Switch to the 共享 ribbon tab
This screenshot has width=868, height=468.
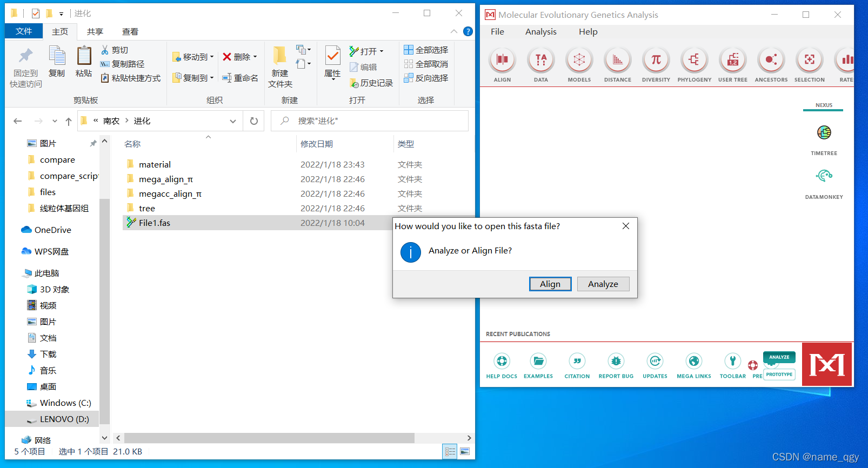95,32
